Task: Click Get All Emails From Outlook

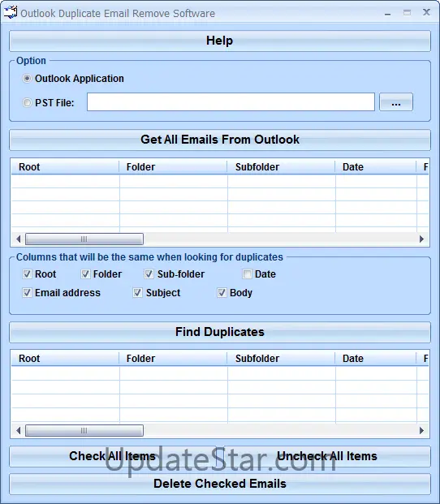Action: pos(220,140)
